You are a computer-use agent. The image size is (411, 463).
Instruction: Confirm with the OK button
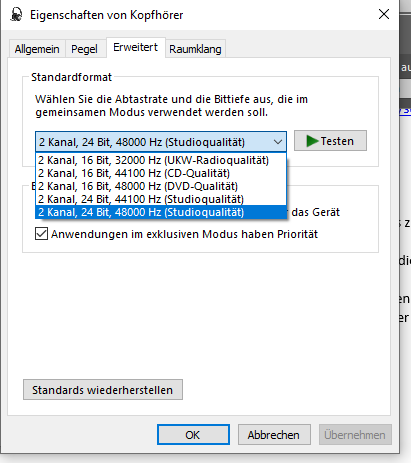point(193,435)
